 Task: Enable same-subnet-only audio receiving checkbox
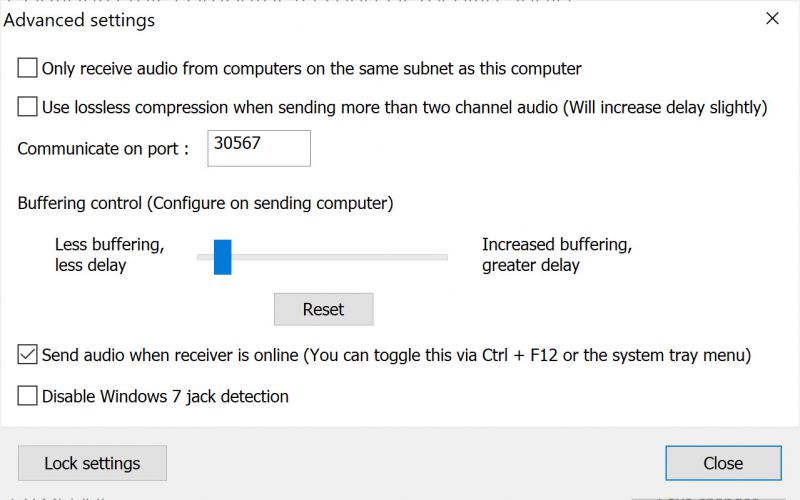28,69
